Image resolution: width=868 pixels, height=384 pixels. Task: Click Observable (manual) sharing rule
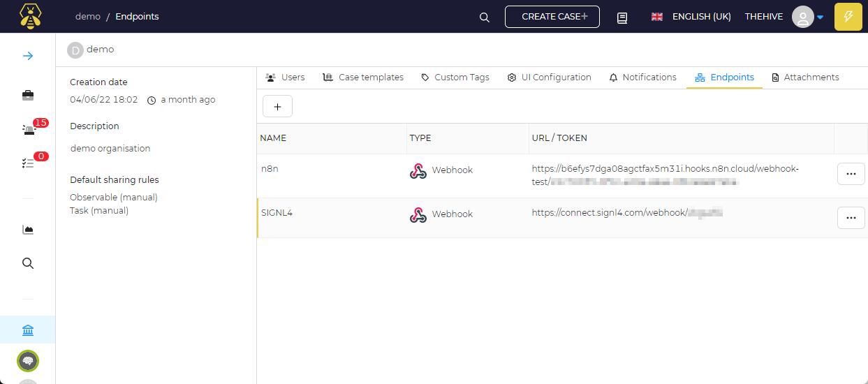coord(114,198)
